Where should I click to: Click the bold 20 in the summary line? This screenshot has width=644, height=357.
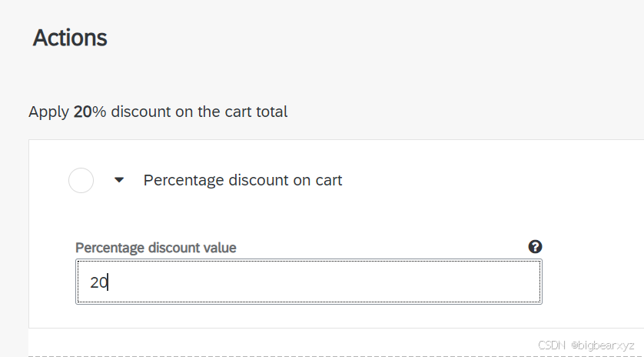click(x=82, y=112)
